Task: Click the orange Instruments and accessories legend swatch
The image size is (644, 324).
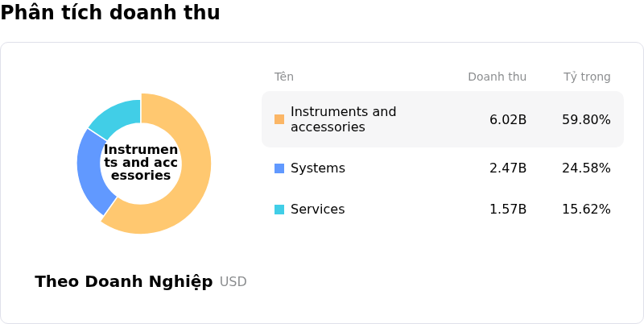Action: tap(279, 119)
